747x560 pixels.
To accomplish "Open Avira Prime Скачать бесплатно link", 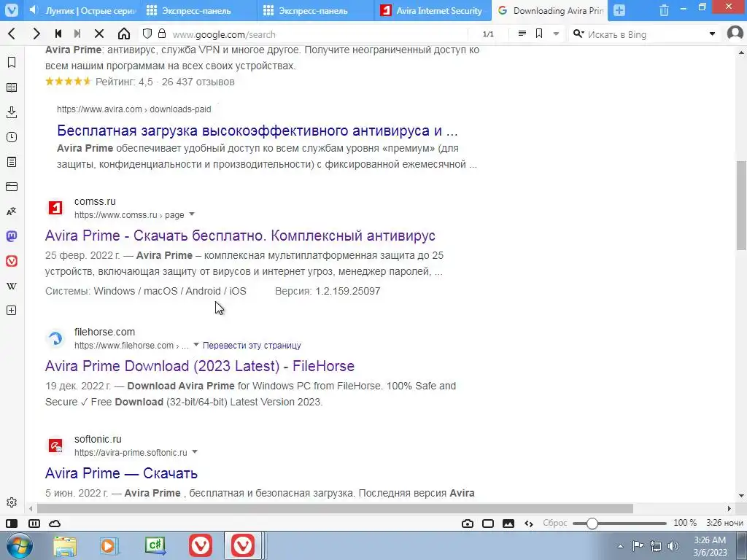I will [240, 236].
